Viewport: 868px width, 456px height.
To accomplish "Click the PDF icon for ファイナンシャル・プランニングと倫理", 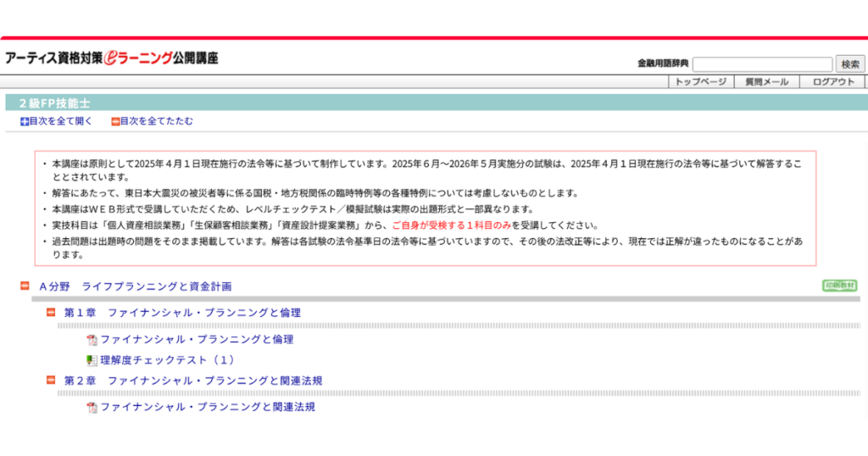I will tap(92, 340).
